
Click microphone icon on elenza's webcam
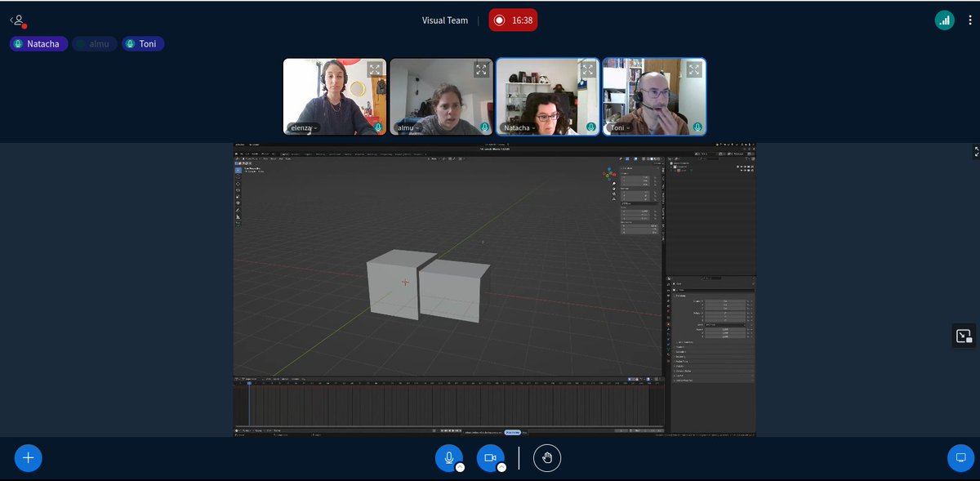coord(378,128)
